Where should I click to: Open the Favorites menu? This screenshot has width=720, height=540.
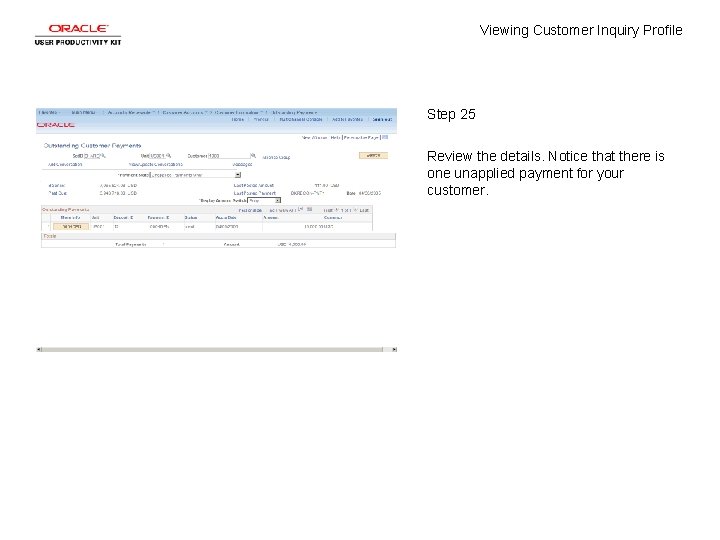[49, 112]
